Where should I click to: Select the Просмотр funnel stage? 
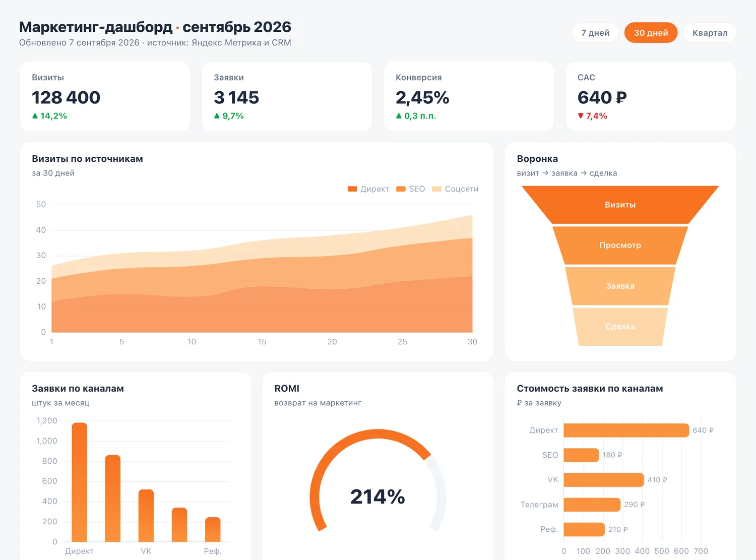pos(620,245)
